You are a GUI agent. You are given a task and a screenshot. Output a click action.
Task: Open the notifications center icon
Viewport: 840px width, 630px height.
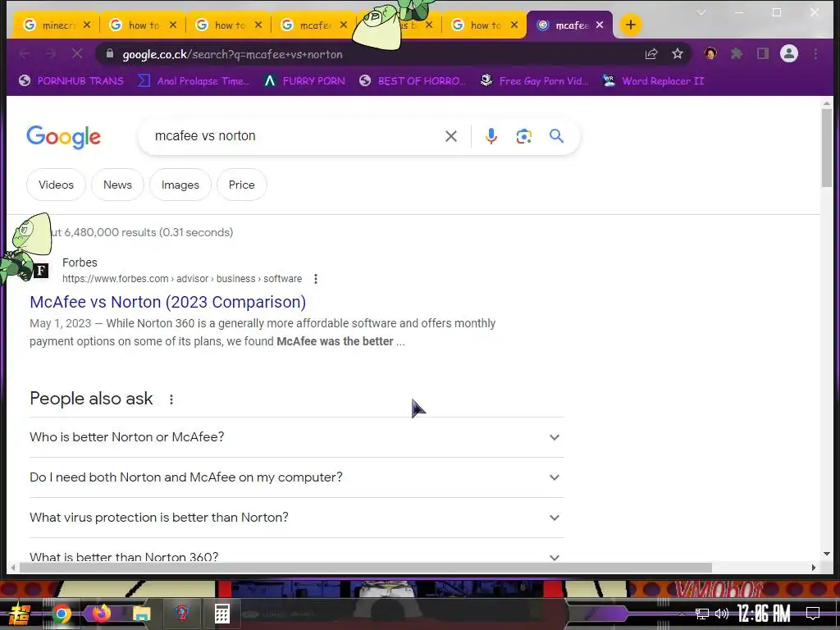tap(813, 613)
